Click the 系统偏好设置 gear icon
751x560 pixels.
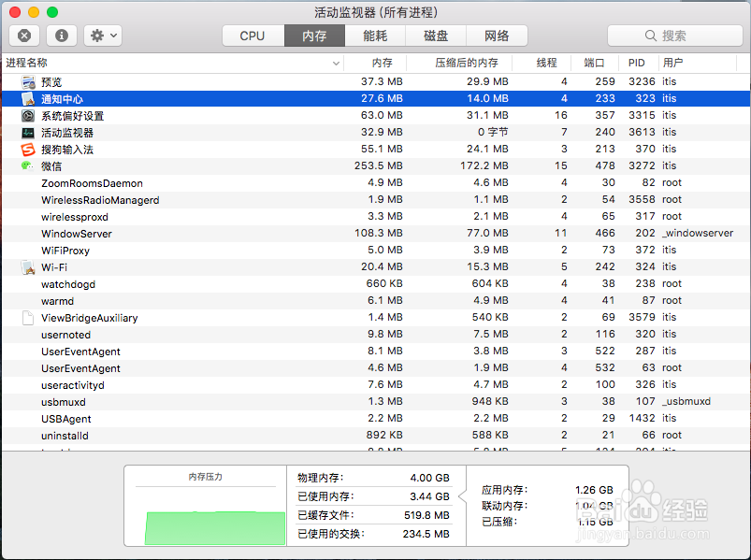tap(28, 116)
